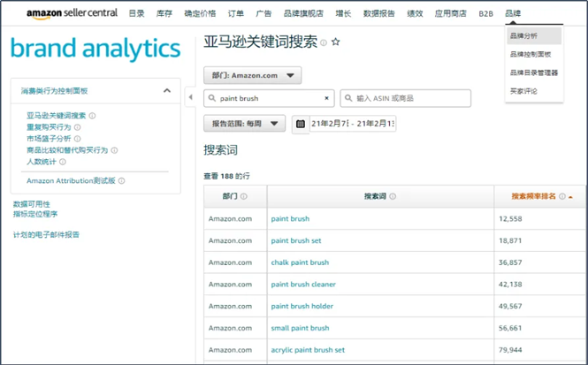Open the acrylic paint brush set link
This screenshot has height=365, width=588.
click(x=308, y=350)
